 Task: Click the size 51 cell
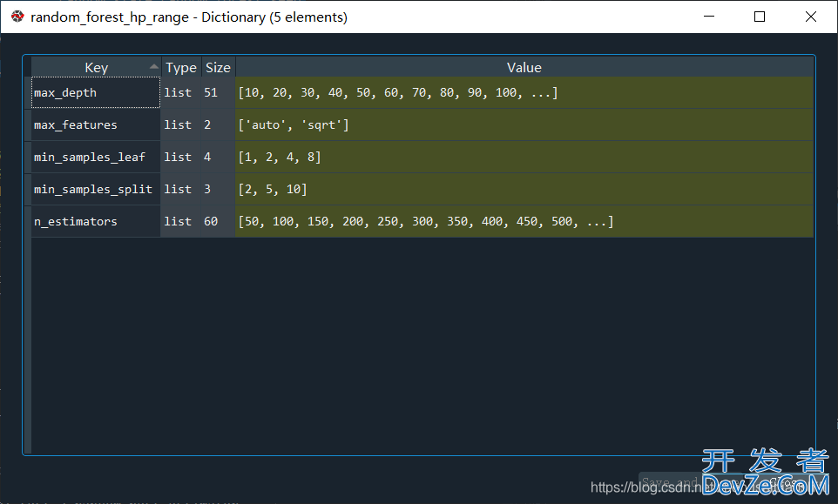pos(218,92)
